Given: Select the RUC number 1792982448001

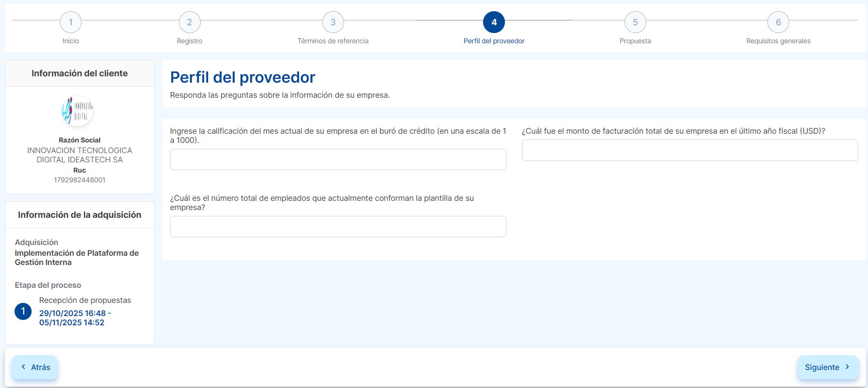Looking at the screenshot, I should (x=80, y=180).
